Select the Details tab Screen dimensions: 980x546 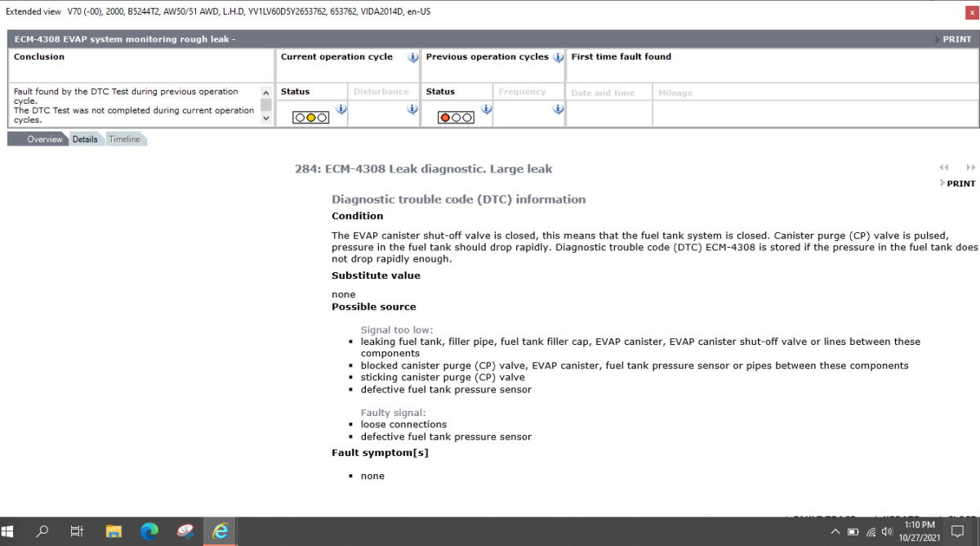click(85, 139)
